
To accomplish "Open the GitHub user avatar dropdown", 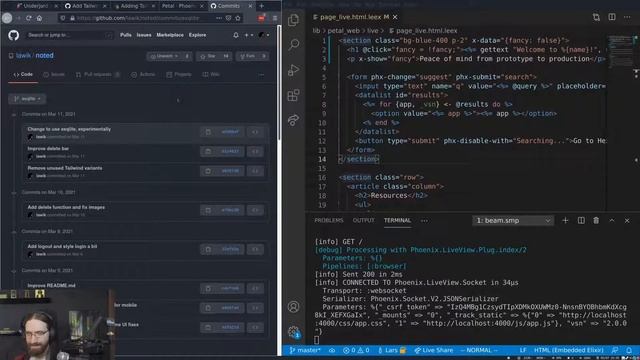I will (263, 35).
